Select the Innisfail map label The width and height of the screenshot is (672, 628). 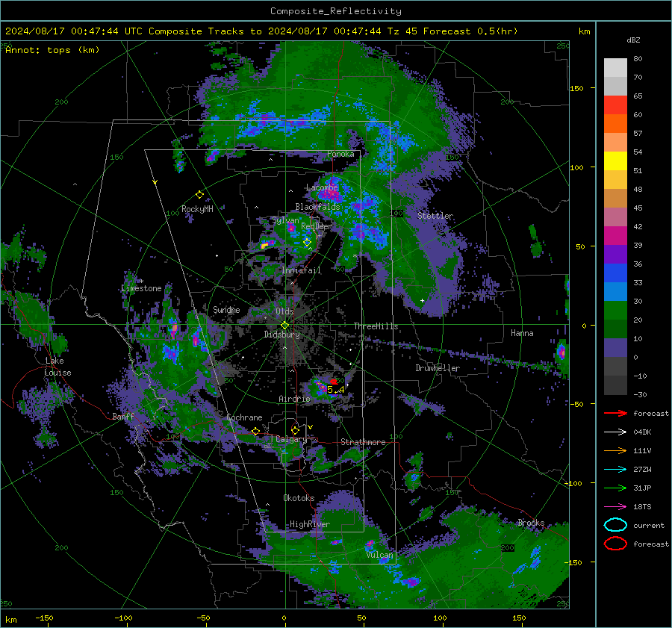[x=301, y=270]
